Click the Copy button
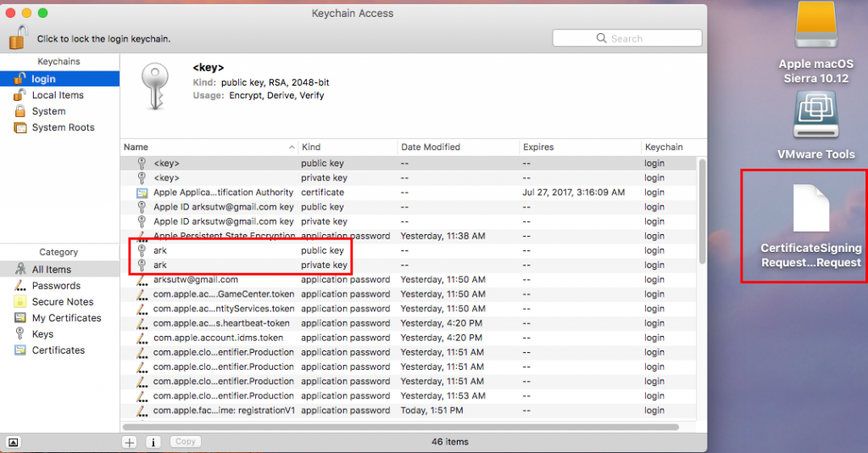 tap(186, 441)
